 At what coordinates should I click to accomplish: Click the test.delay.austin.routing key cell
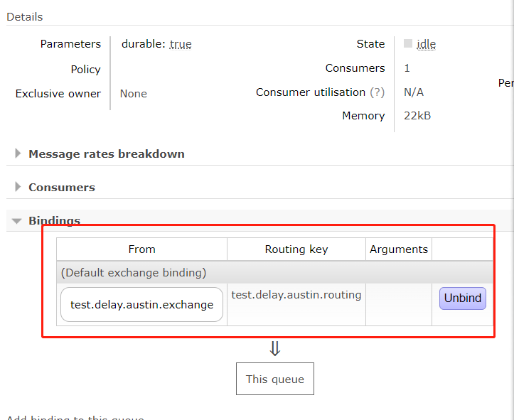296,295
